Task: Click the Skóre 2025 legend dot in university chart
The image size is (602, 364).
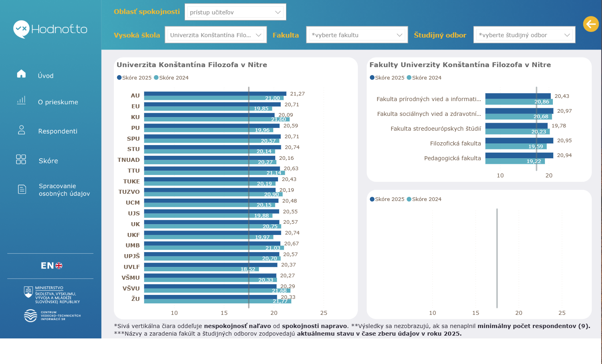Action: 119,78
